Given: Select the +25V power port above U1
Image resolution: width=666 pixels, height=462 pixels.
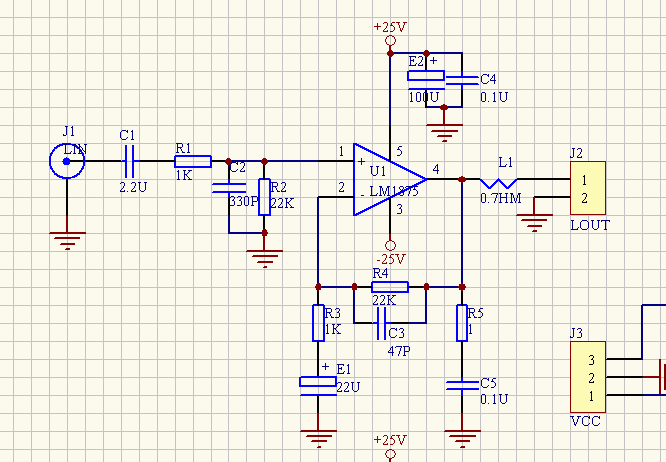Looking at the screenshot, I should (x=390, y=41).
